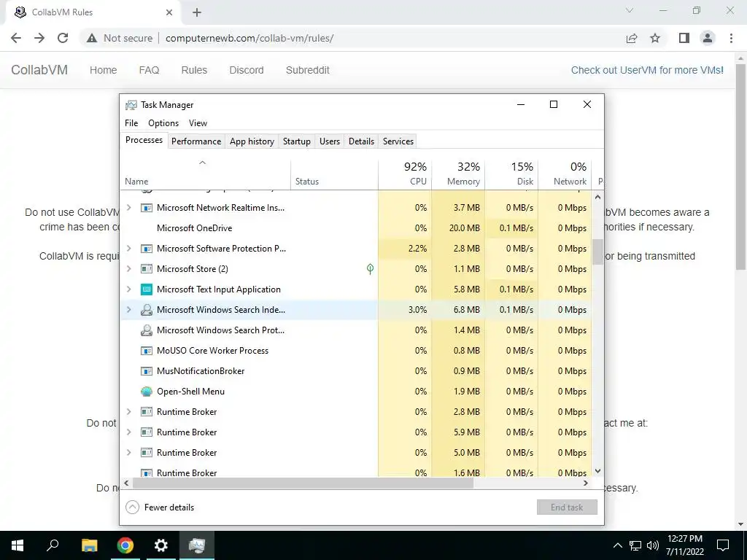
Task: Show hidden system tray icons
Action: (617, 545)
